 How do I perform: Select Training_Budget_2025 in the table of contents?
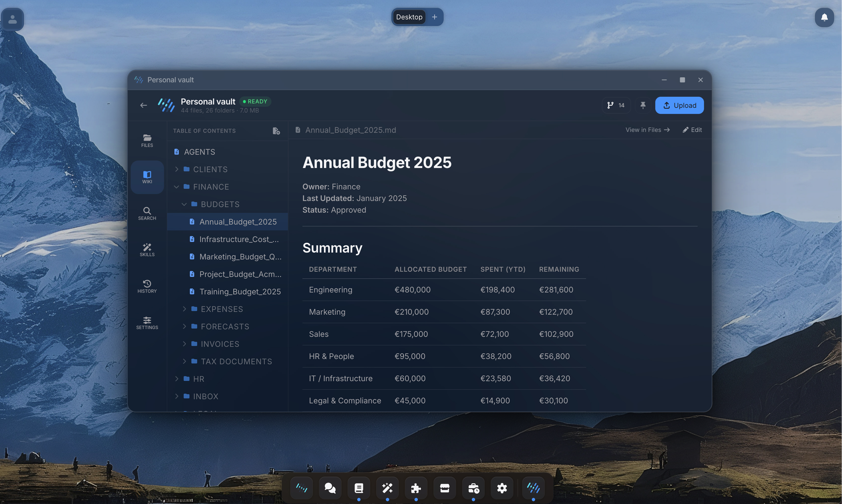[240, 291]
